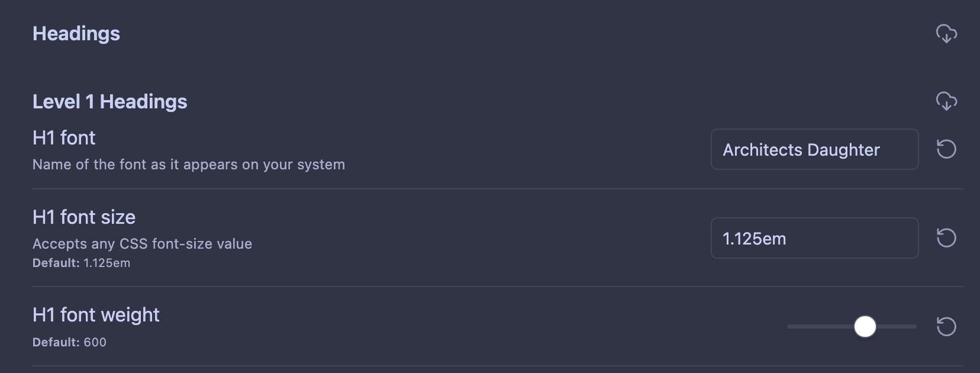Screen dimensions: 980x373
Task: Click the 1.125em font size field
Action: click(x=814, y=238)
